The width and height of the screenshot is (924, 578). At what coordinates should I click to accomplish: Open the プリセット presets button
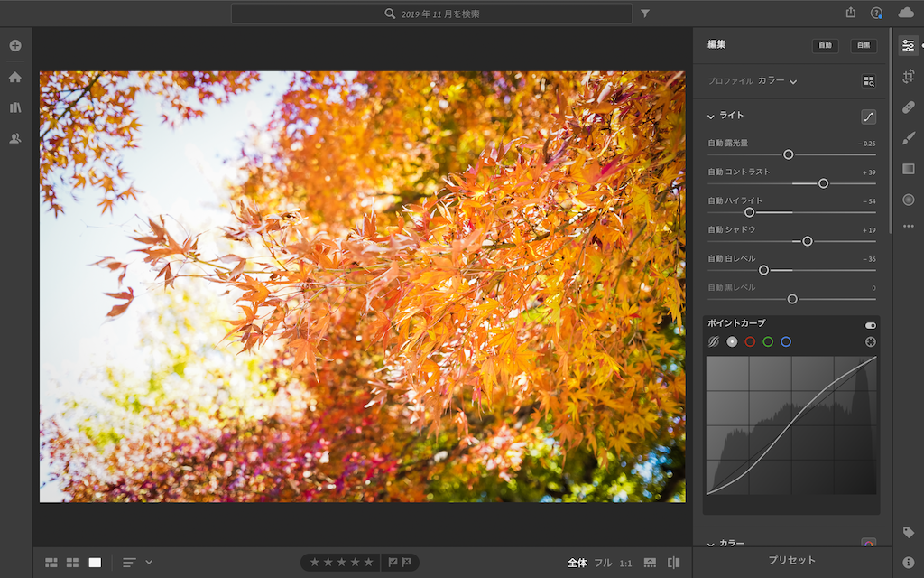792,560
